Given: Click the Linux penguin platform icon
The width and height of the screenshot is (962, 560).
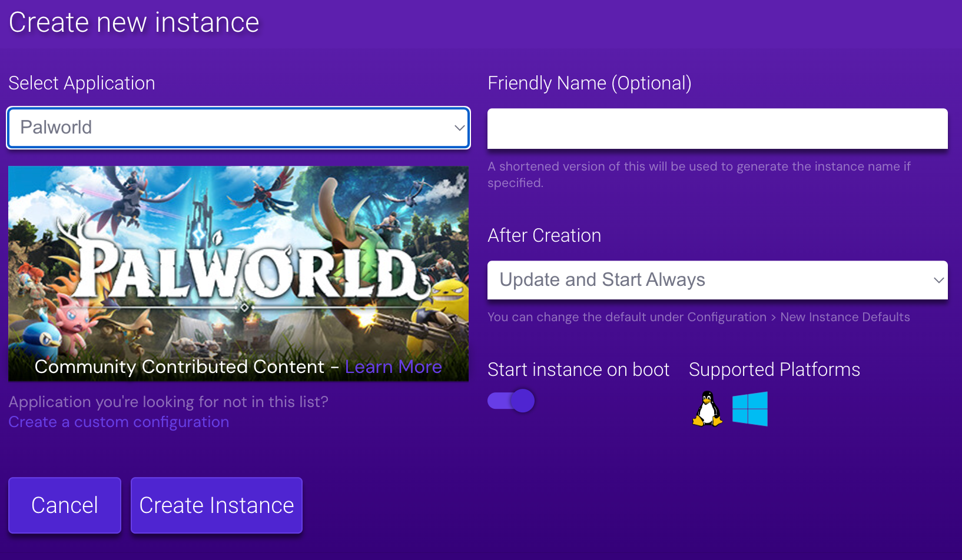Looking at the screenshot, I should [x=706, y=409].
